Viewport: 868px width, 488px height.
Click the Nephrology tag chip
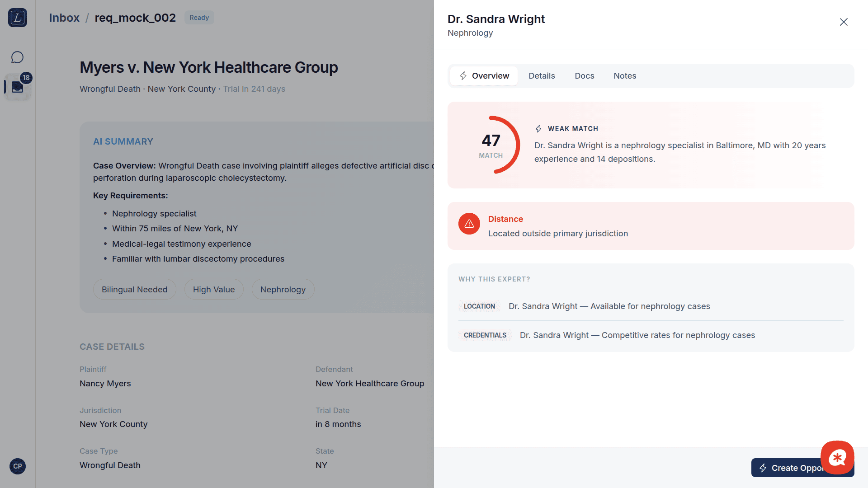[283, 289]
